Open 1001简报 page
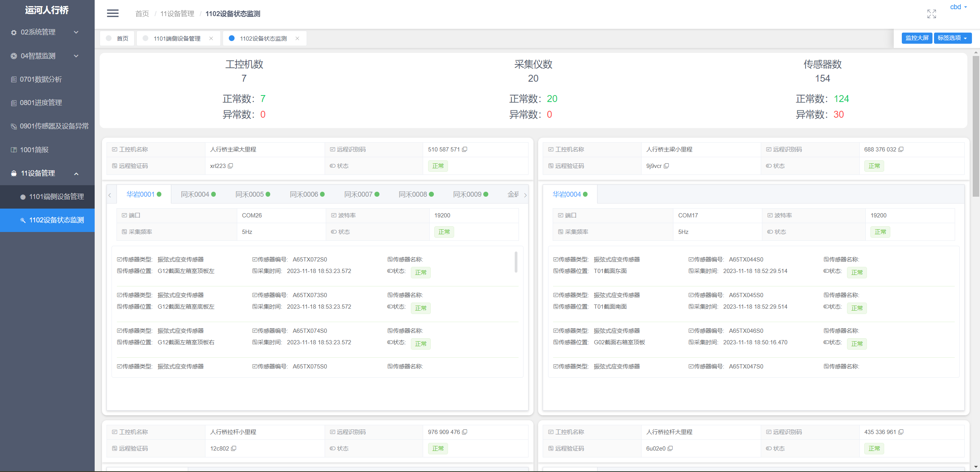 point(47,150)
